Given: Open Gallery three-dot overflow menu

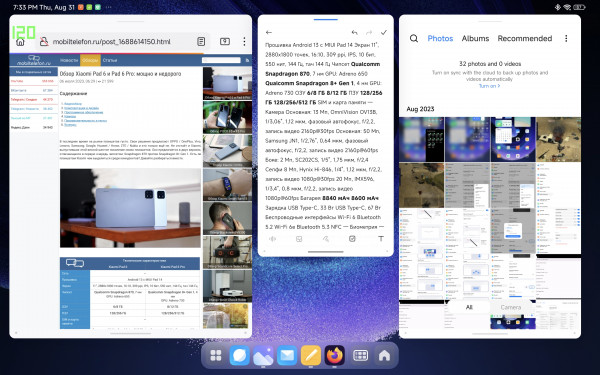Looking at the screenshot, I should (x=566, y=38).
